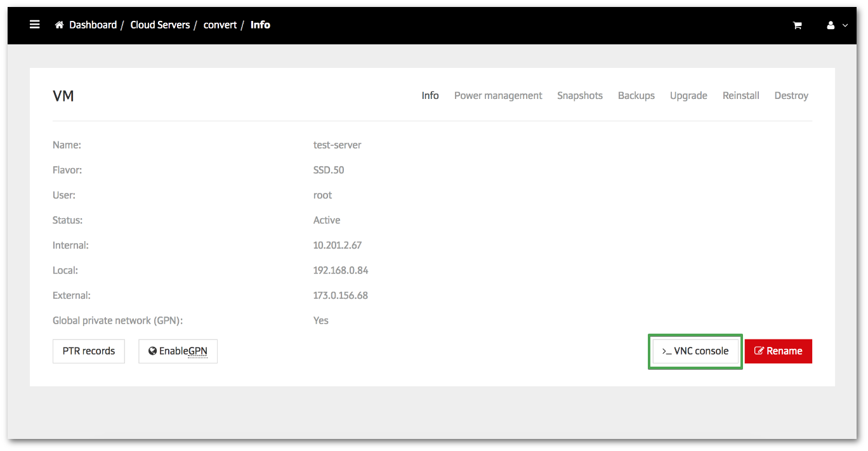Click the home icon in the breadcrumb
Image resolution: width=868 pixels, height=451 pixels.
pos(60,25)
